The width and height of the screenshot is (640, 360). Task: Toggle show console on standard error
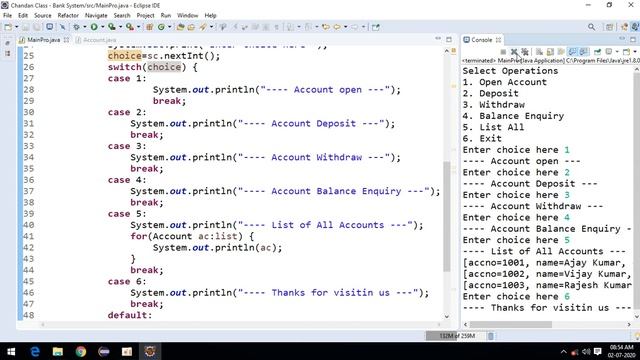[x=584, y=52]
